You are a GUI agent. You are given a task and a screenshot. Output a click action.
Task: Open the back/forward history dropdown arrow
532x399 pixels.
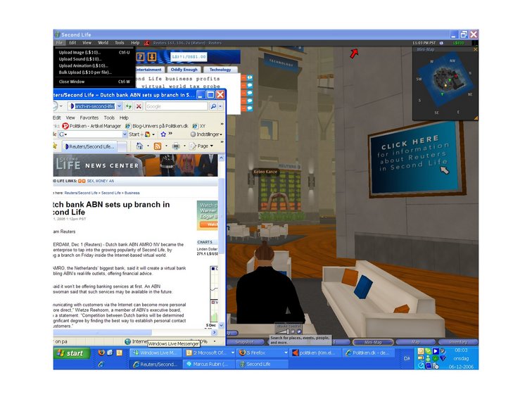pyautogui.click(x=61, y=106)
